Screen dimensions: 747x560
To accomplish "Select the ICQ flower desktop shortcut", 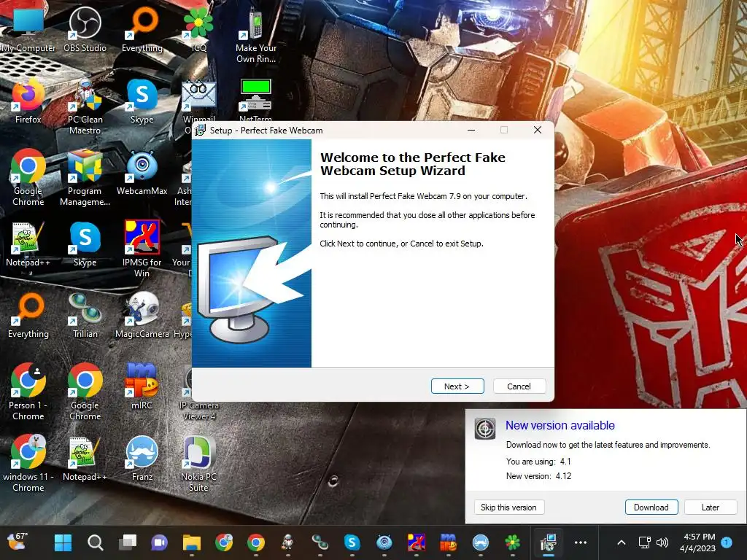I will tap(198, 30).
